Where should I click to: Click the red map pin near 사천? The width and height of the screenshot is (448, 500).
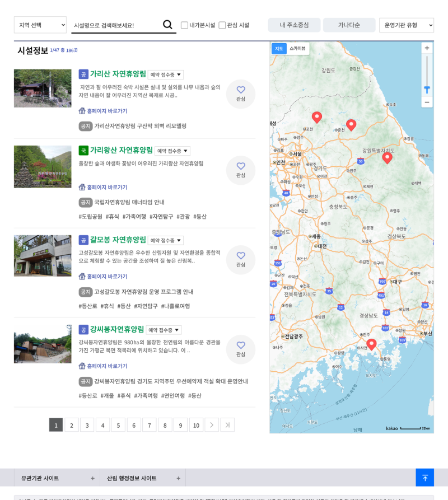pyautogui.click(x=371, y=344)
